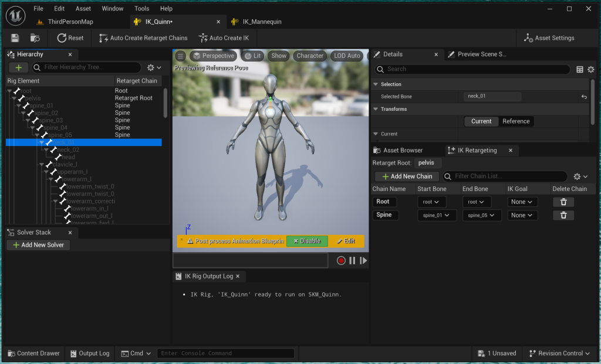
Task: Open the viewport Show menu
Action: point(279,56)
